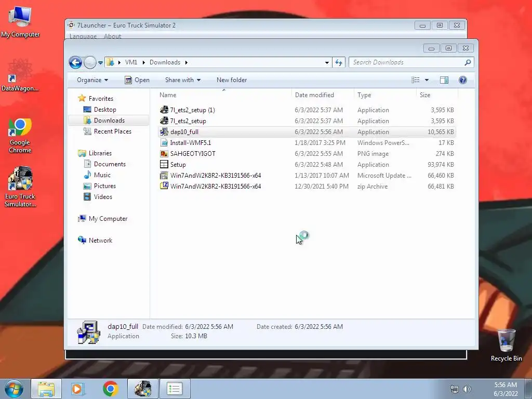This screenshot has height=399, width=532.
Task: Select the Install-WMF5.1 PowerShell file icon
Action: pos(164,142)
